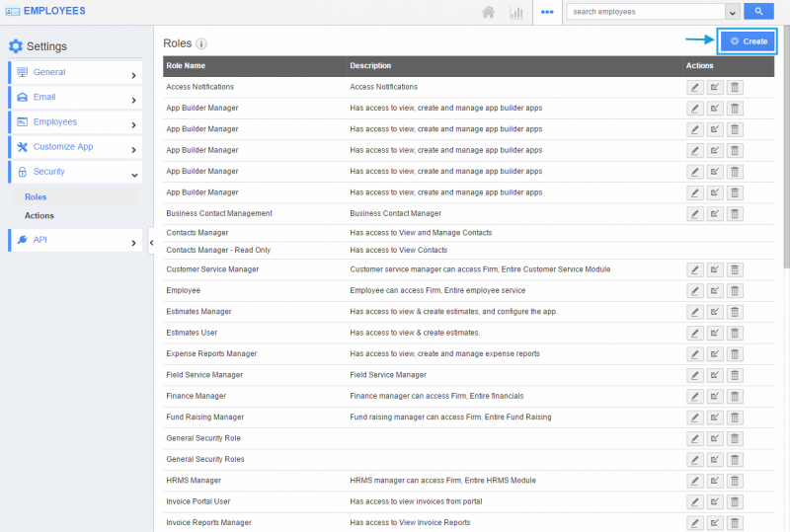The image size is (790, 532).
Task: Click pencil edit icon for Estimates User
Action: 695,333
